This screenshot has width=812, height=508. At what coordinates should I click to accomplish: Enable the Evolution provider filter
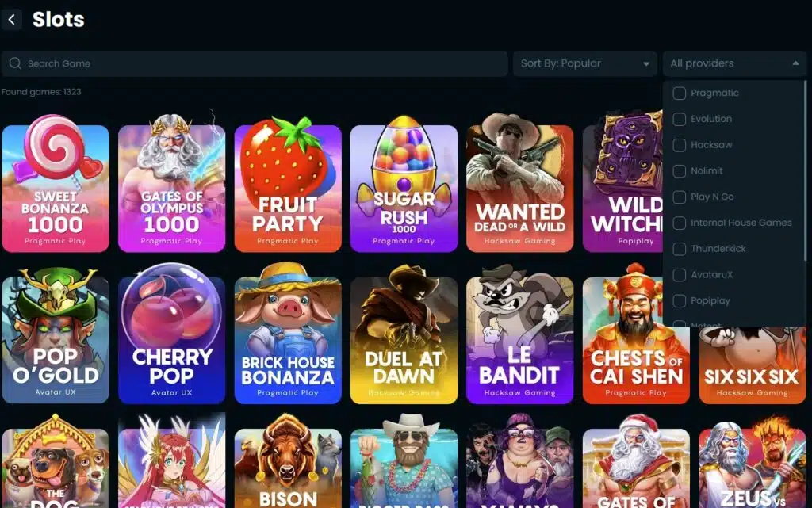(x=679, y=119)
